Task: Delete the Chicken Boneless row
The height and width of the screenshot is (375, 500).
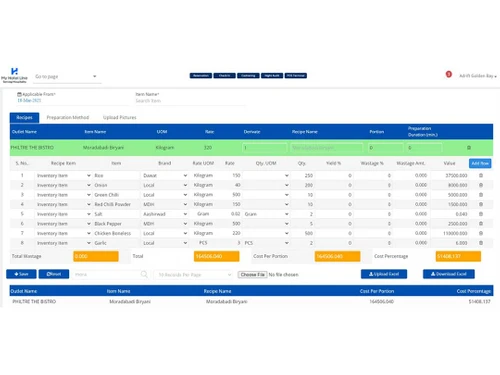Action: 481,233
